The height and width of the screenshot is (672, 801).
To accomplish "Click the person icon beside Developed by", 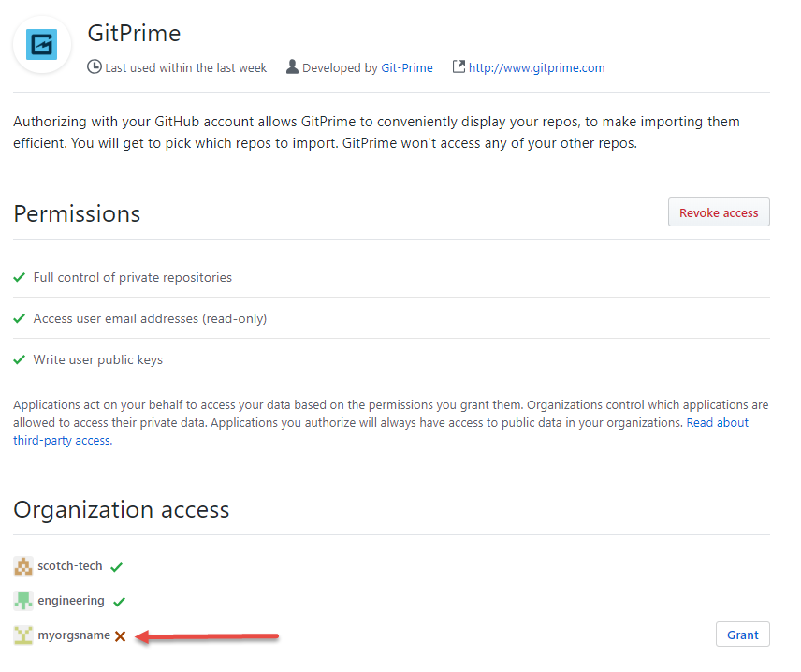I will 292,67.
